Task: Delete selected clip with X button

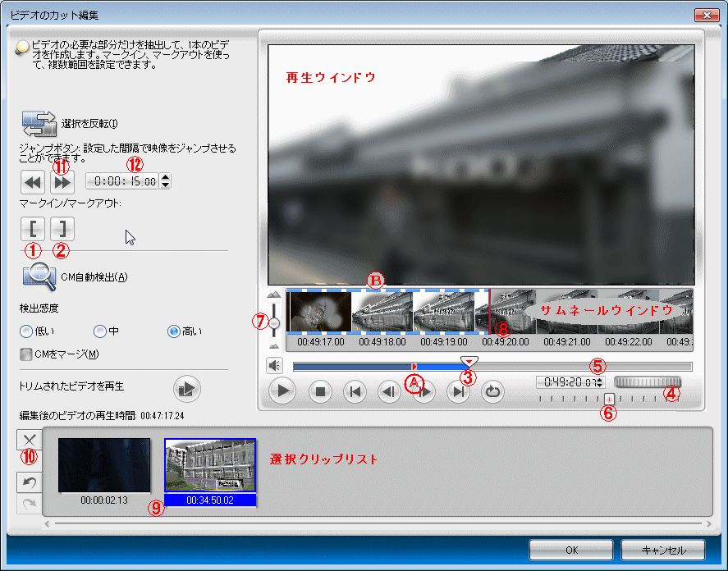Action: click(x=29, y=440)
